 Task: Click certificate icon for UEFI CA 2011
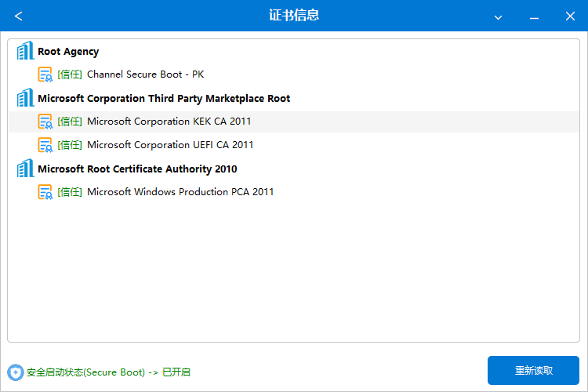click(x=45, y=145)
